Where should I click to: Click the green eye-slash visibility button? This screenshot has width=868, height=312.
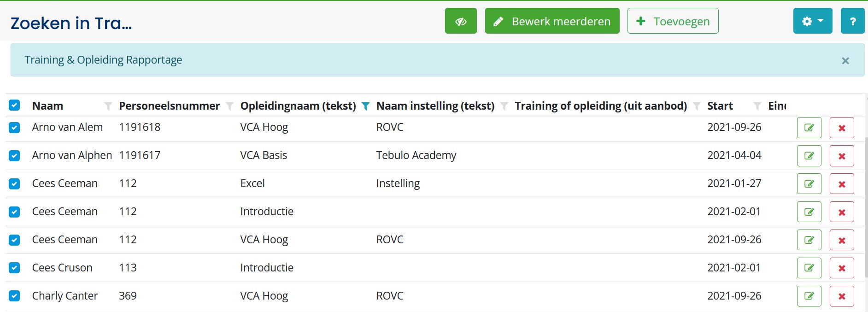click(461, 21)
